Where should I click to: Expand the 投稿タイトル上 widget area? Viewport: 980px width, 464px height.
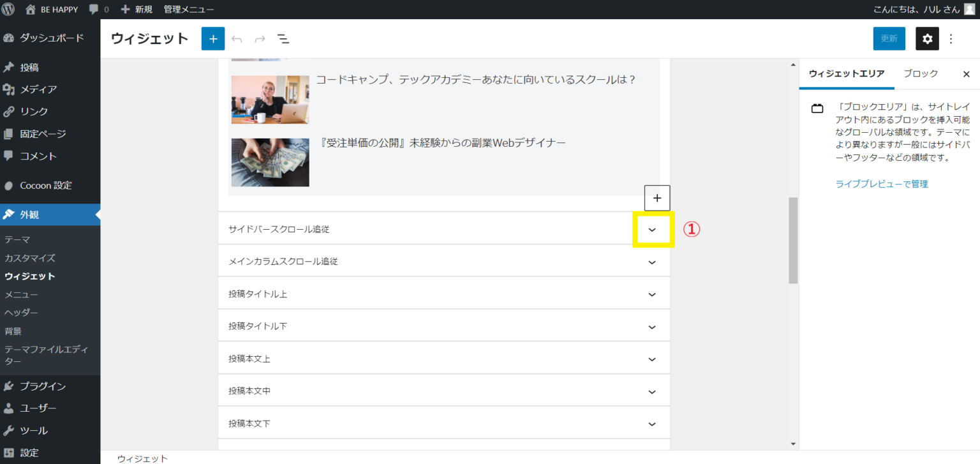[652, 294]
